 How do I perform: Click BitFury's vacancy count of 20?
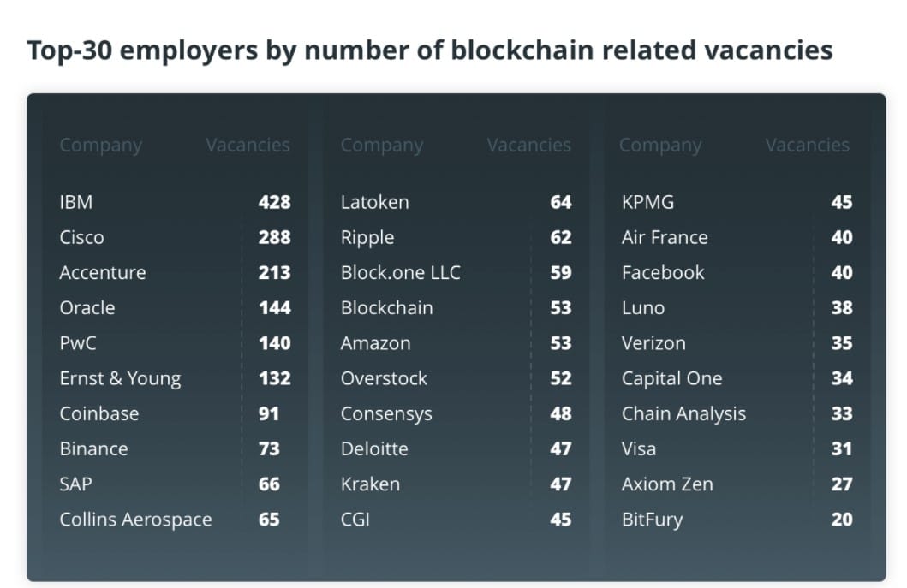click(x=841, y=519)
